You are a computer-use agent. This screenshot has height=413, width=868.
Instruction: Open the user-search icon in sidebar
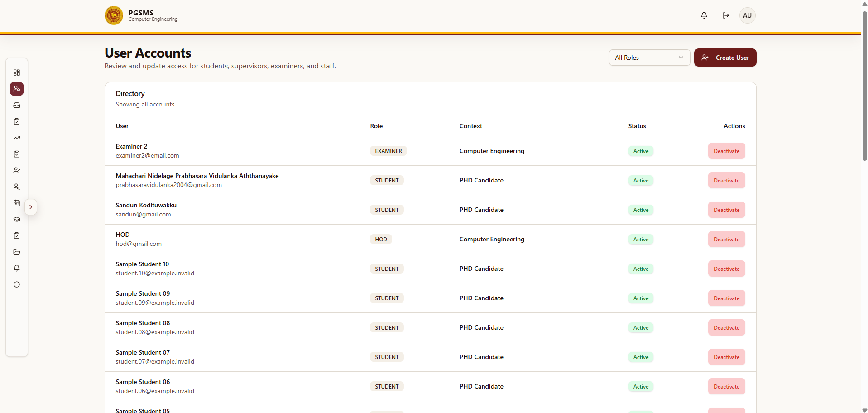pyautogui.click(x=17, y=187)
